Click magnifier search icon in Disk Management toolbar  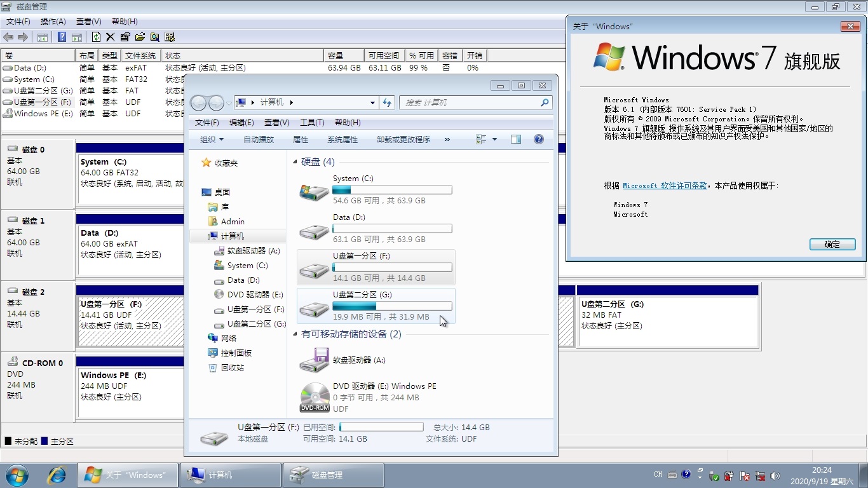click(154, 37)
